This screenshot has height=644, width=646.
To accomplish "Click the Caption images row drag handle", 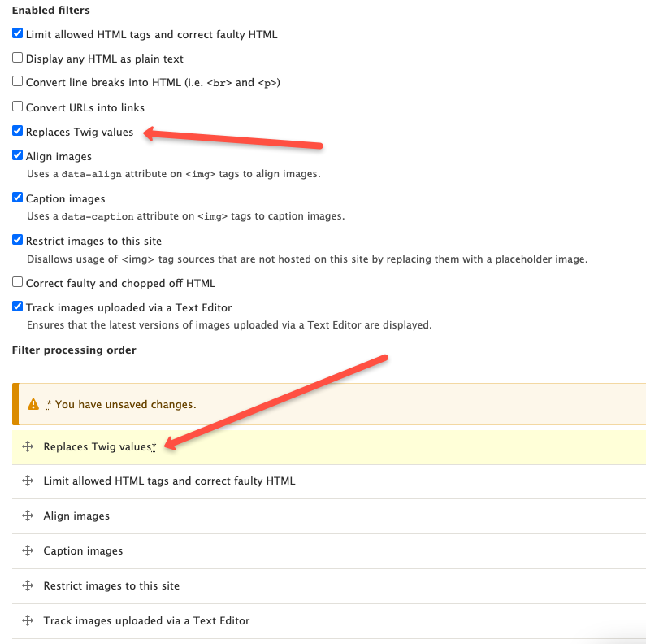I will coord(28,550).
